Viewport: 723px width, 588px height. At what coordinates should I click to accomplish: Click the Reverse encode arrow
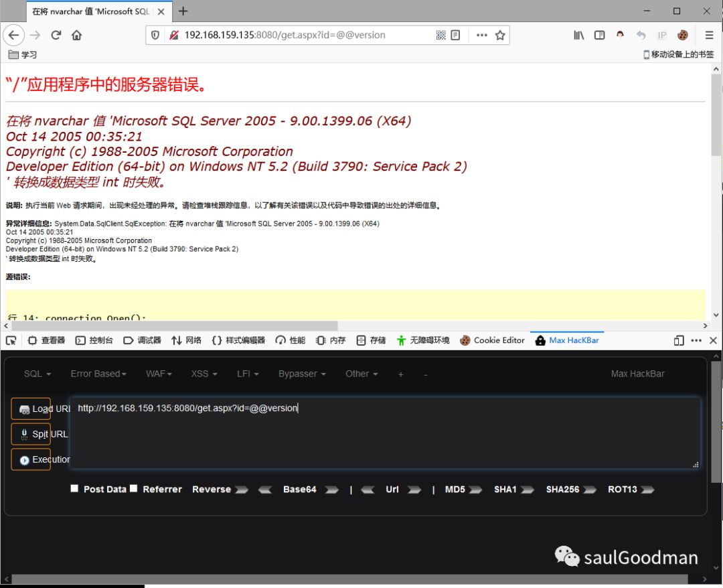tap(242, 490)
